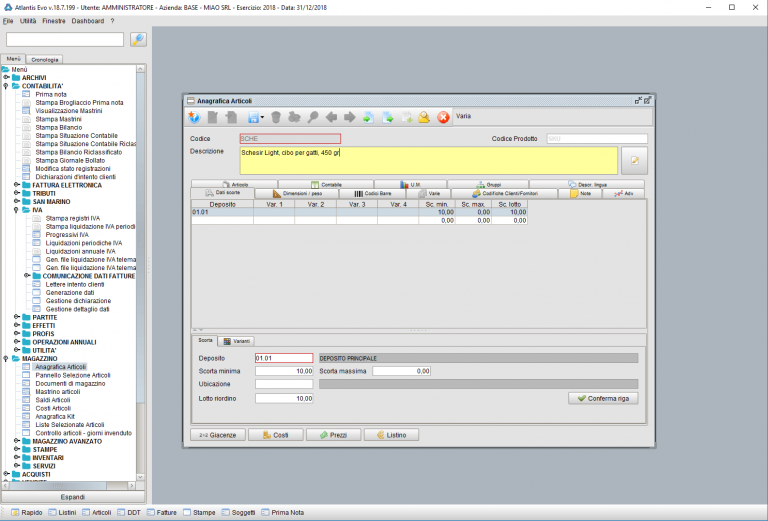
Task: Collapse the MAGAZZINO folder
Action: click(x=6, y=358)
